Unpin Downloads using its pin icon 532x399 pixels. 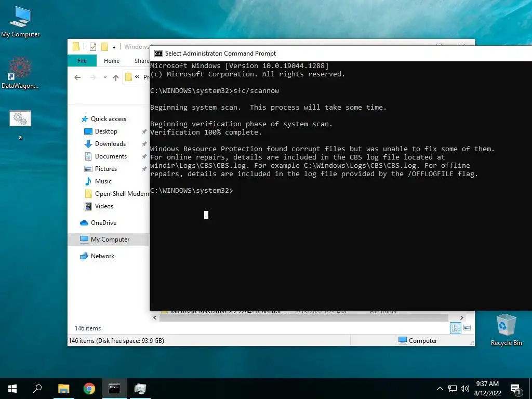144,144
